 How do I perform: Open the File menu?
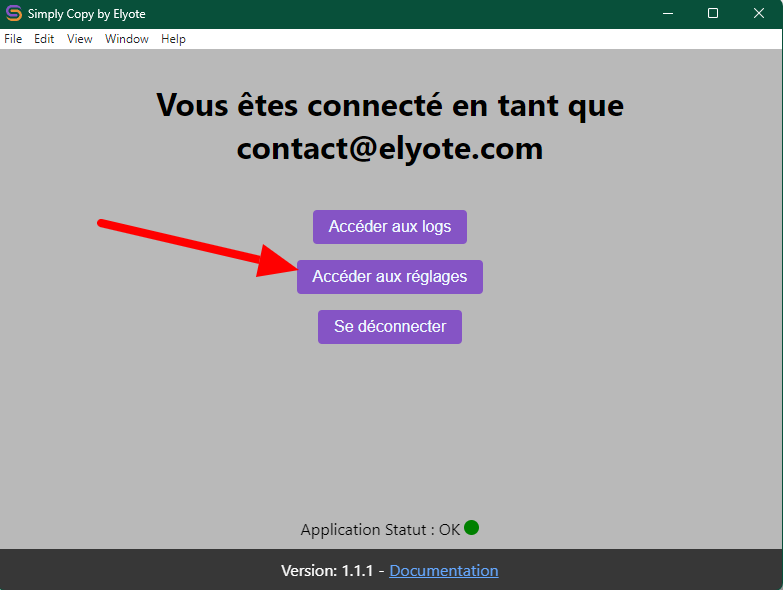13,39
